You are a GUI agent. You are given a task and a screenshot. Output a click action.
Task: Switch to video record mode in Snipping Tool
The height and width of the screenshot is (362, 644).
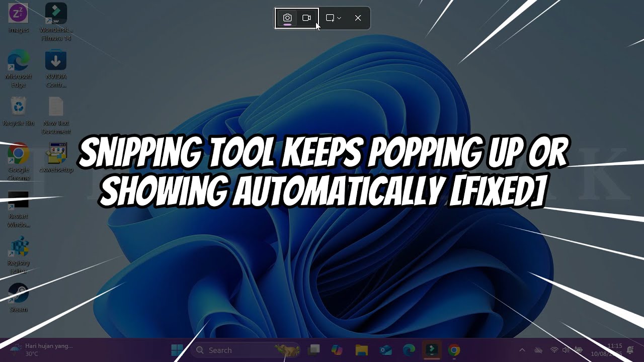point(306,18)
